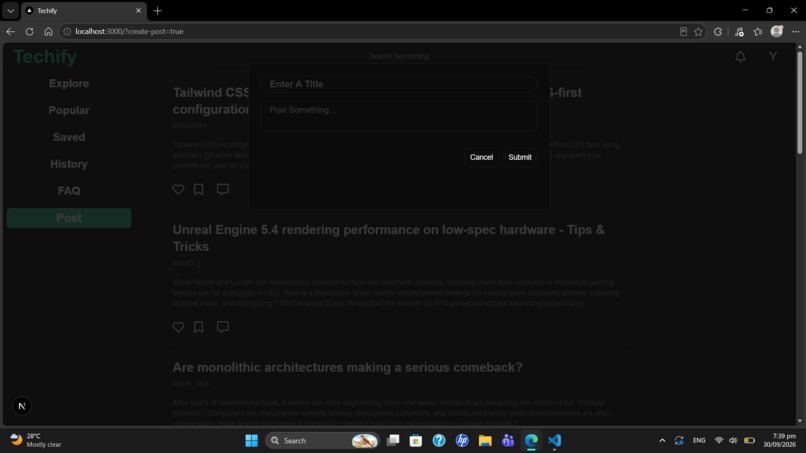The height and width of the screenshot is (453, 806).
Task: Refresh the browser page
Action: click(x=29, y=31)
